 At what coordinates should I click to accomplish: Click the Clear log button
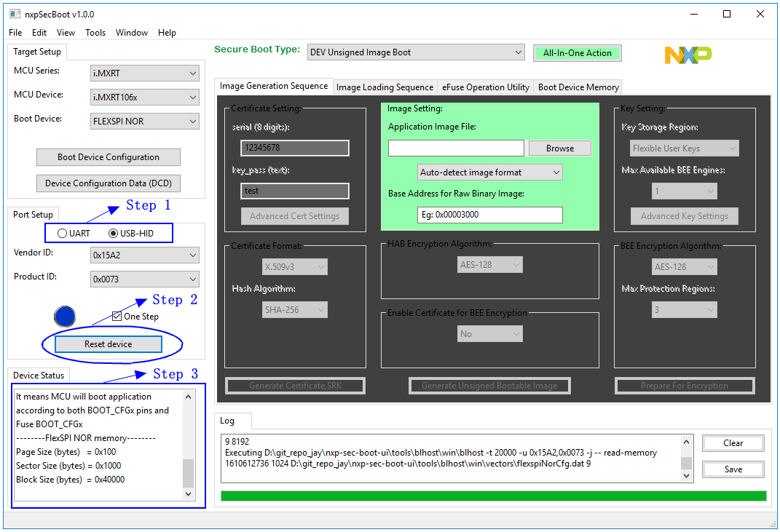[x=733, y=443]
